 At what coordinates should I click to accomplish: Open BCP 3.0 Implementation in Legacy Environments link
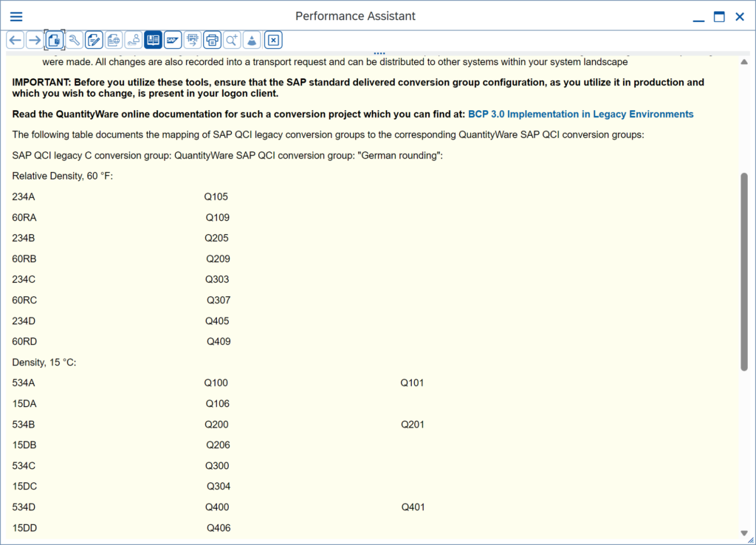580,114
